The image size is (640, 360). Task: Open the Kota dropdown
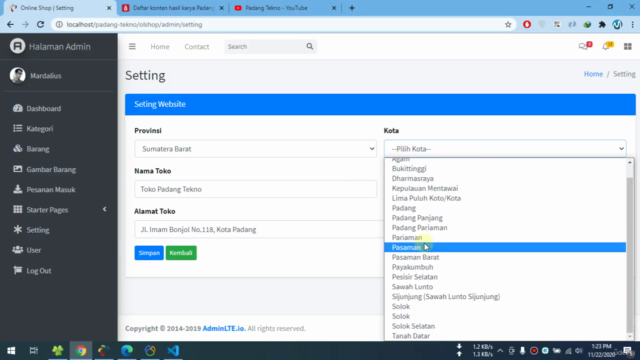505,149
